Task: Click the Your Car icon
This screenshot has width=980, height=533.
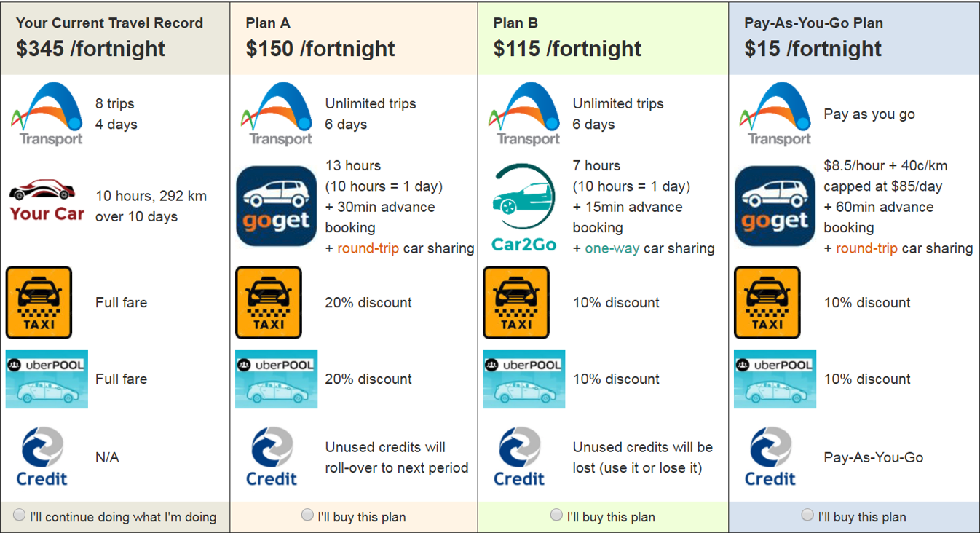Action: tap(47, 202)
